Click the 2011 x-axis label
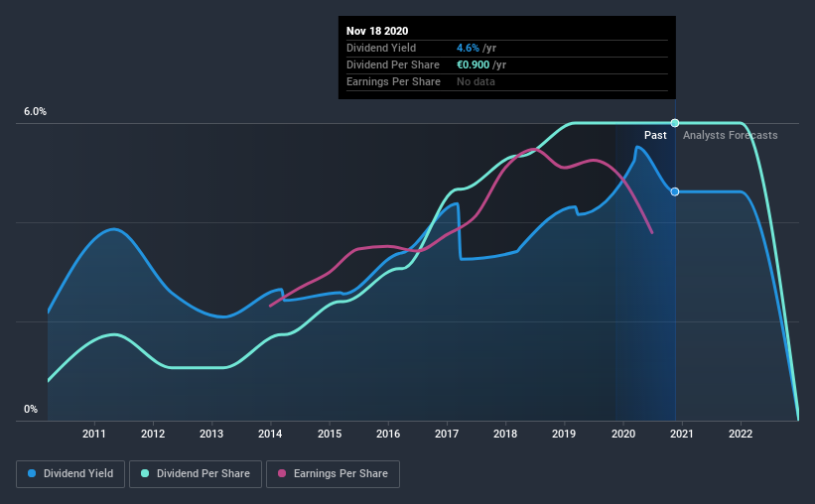Image resolution: width=815 pixels, height=504 pixels. 94,434
